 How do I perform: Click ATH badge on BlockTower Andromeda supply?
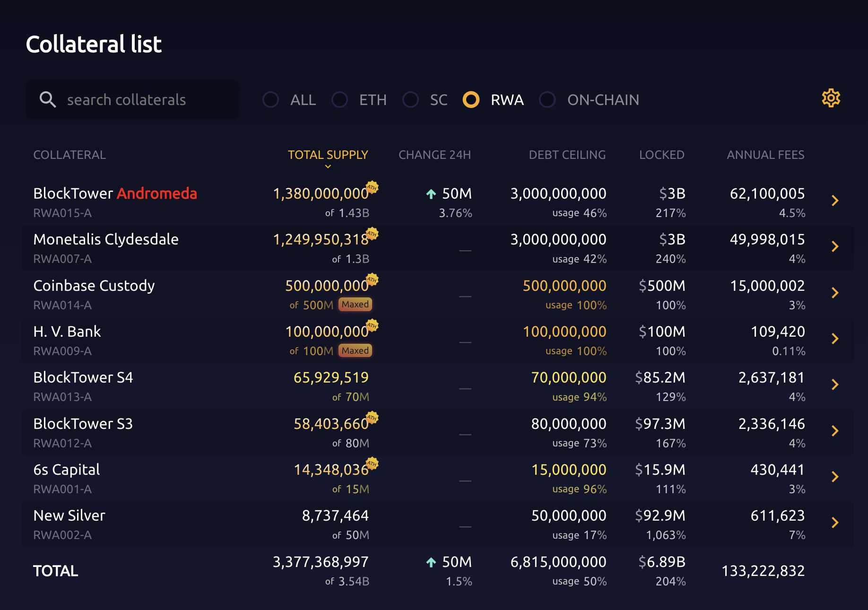coord(372,187)
